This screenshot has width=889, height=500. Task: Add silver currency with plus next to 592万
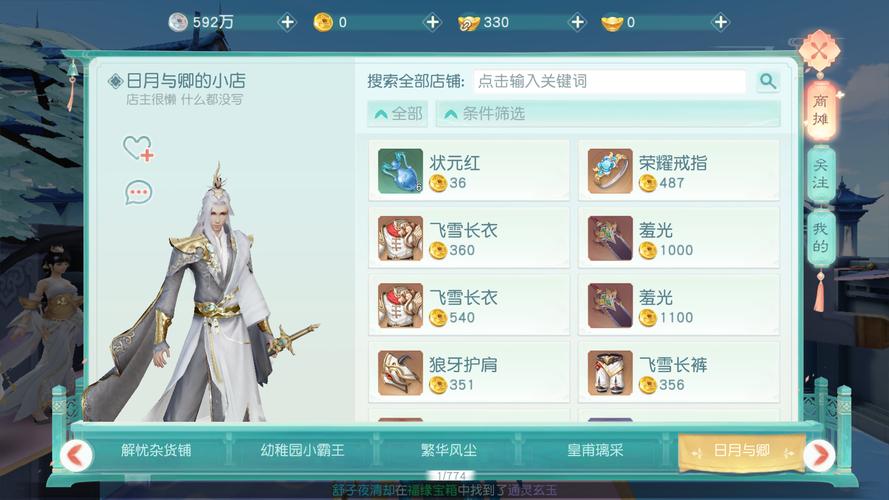coord(287,22)
